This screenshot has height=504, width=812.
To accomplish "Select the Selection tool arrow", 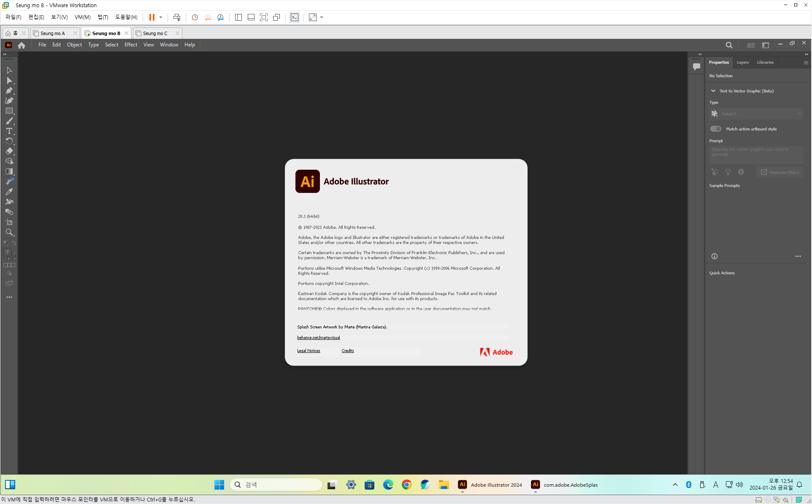I will [9, 70].
